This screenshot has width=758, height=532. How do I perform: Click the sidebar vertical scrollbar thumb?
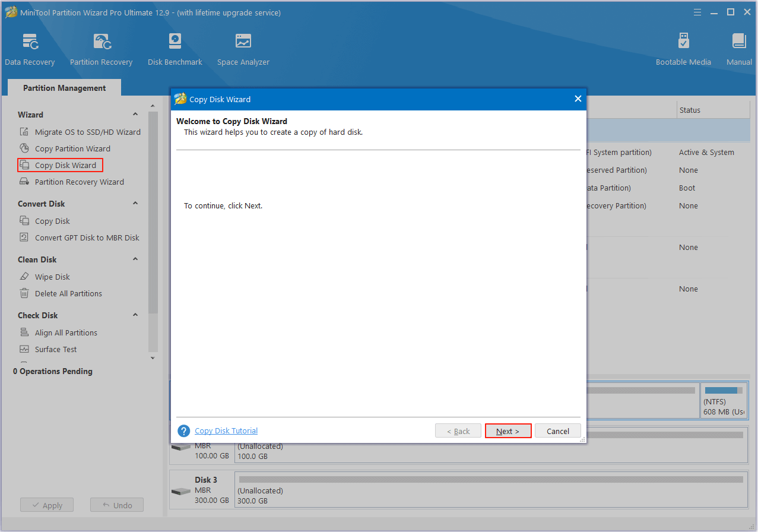[153, 212]
